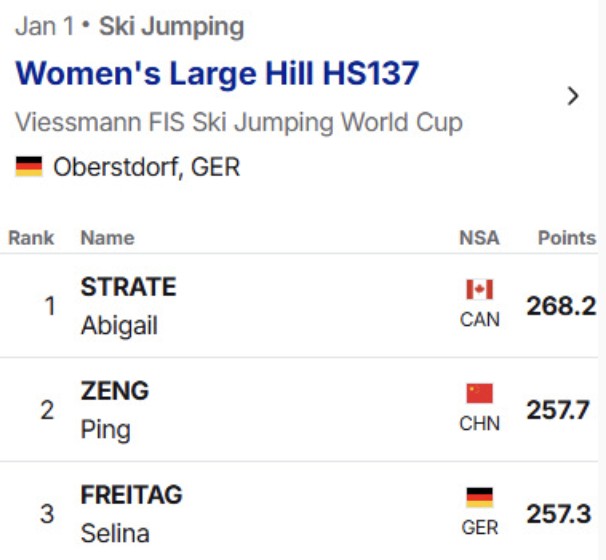Click the Jan 1 Ski Jumping label
606x560 pixels.
pos(130,26)
